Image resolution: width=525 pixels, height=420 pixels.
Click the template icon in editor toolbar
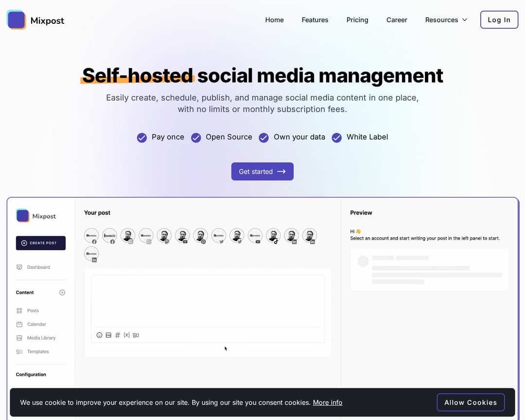coord(136,335)
